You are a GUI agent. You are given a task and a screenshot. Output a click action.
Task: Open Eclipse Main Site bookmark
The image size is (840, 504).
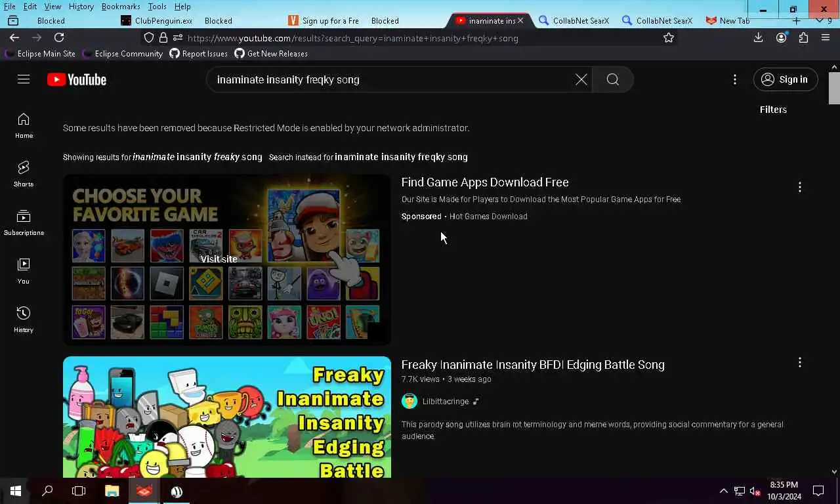click(x=40, y=54)
